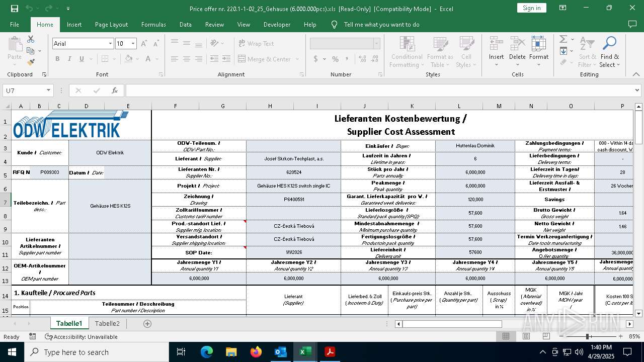Screen dimensions: 644x362
Task: Switch to the Formulas tab
Action: 153,25
